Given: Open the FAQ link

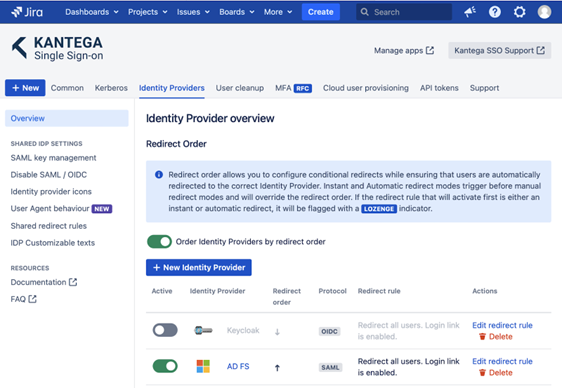Looking at the screenshot, I should click(24, 299).
